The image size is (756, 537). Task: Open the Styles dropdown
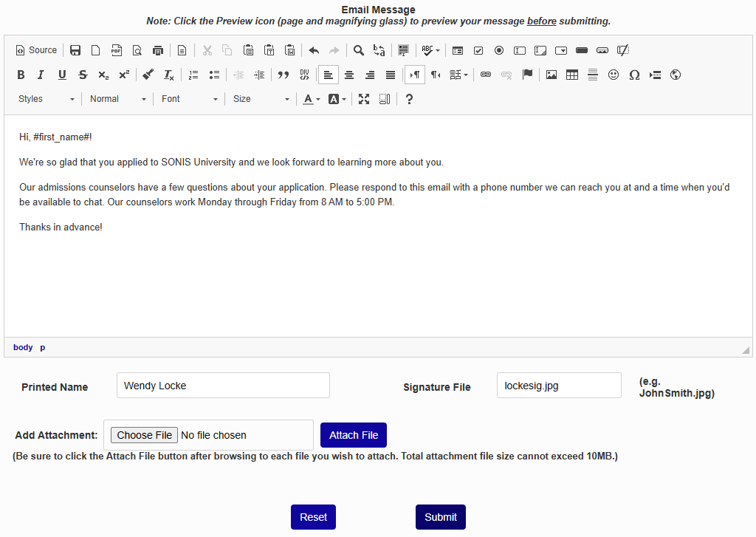(46, 99)
